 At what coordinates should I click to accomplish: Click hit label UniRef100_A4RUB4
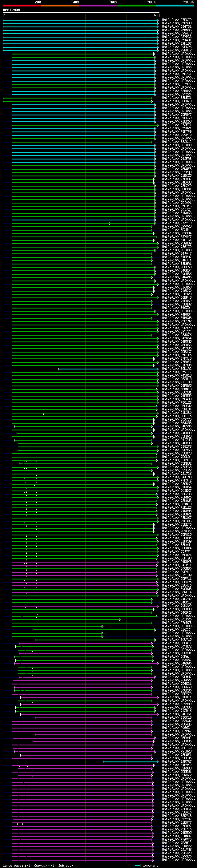pos(177,314)
